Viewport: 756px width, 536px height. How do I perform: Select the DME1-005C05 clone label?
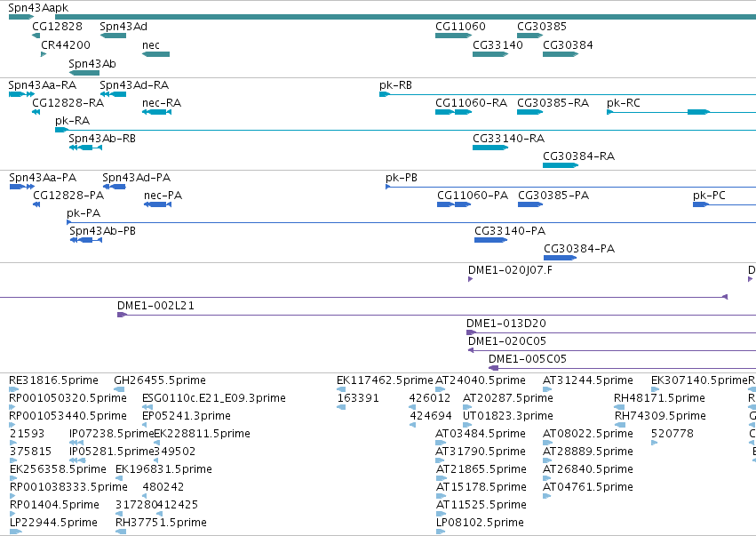tap(528, 360)
